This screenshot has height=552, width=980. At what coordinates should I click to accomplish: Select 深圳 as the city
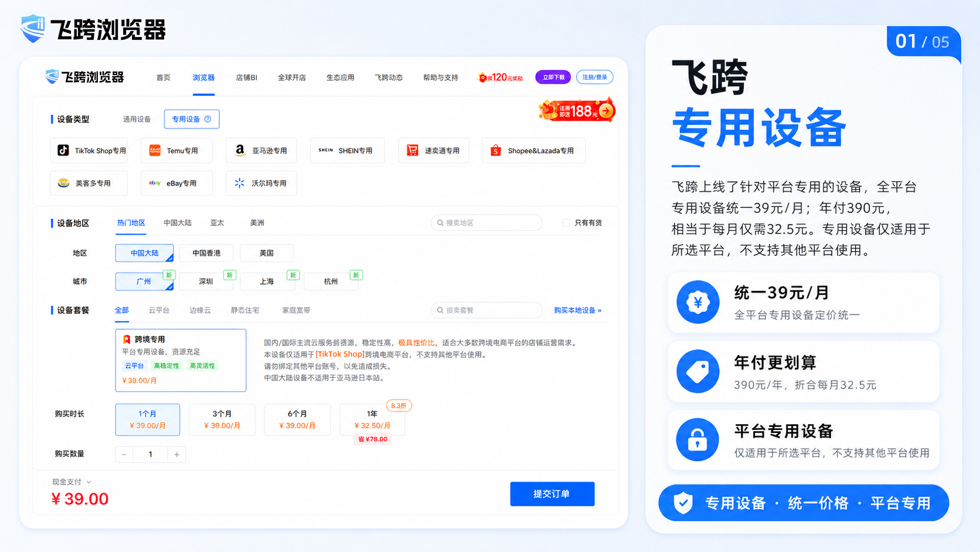pos(206,282)
